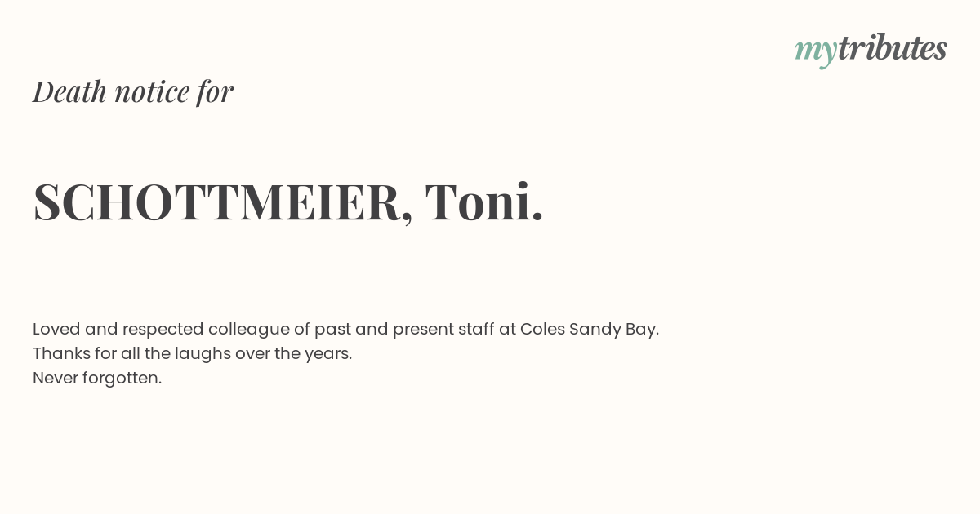
Task: Click the words "over the years."
Action: point(294,353)
